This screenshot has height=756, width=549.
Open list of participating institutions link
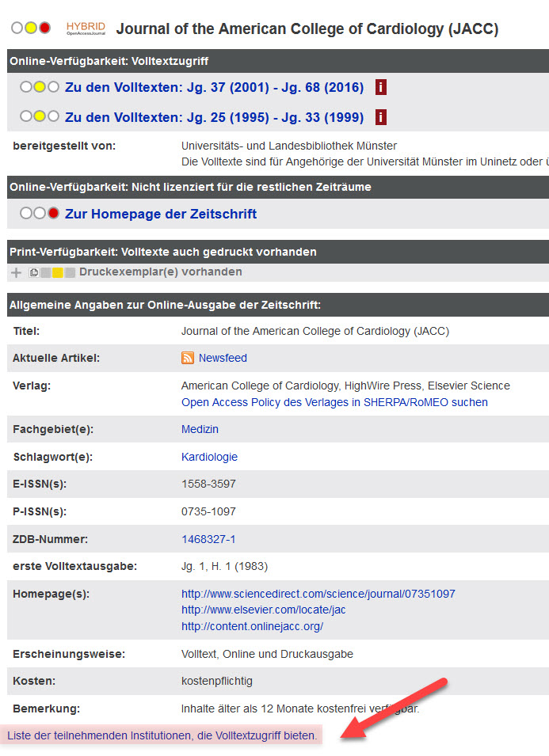click(162, 735)
